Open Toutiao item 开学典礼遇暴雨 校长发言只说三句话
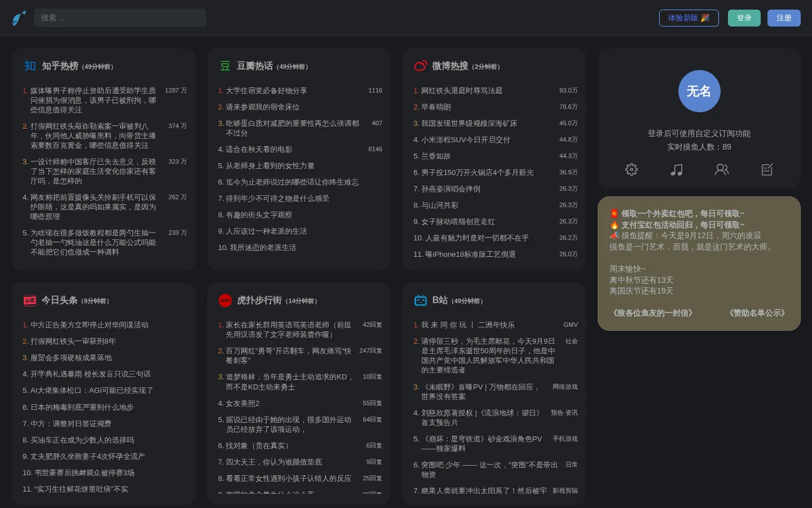812x508 pixels. 90,374
